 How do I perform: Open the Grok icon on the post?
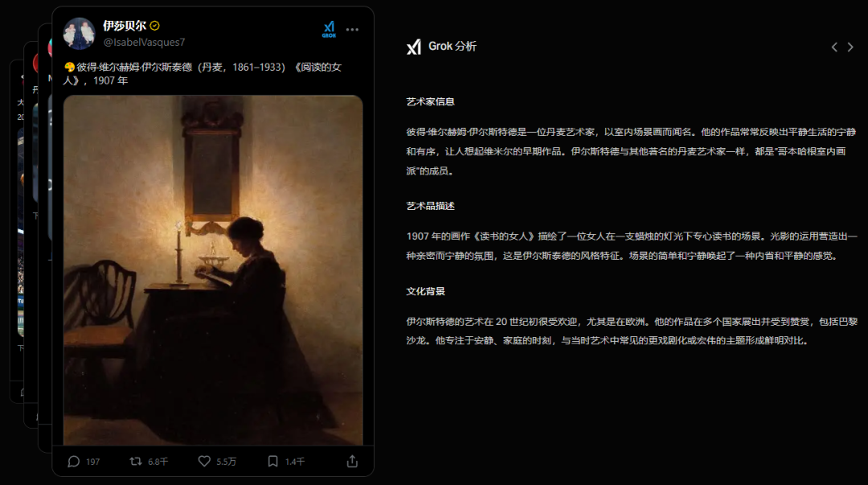tap(329, 30)
